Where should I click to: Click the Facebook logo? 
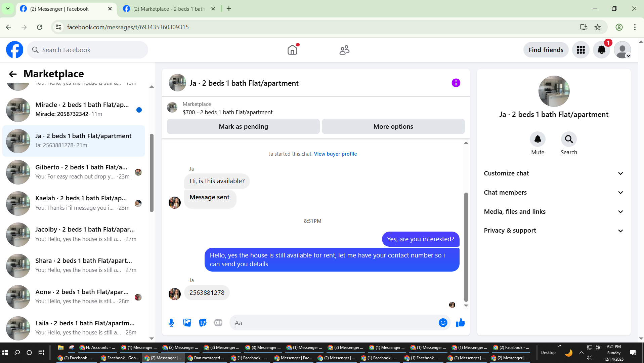click(15, 50)
